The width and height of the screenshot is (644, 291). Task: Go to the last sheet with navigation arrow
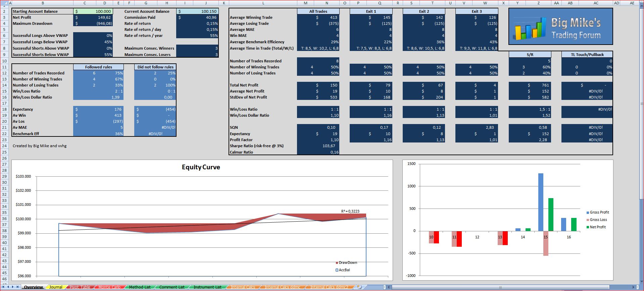pos(18,287)
